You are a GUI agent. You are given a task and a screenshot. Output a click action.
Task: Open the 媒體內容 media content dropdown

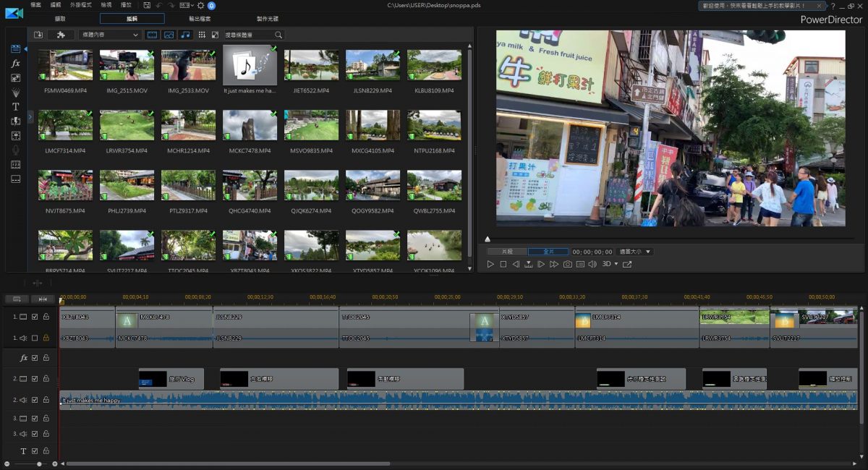[x=110, y=35]
